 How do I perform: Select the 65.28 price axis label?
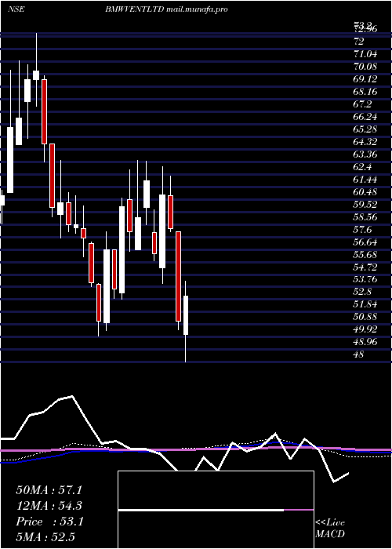coord(365,129)
